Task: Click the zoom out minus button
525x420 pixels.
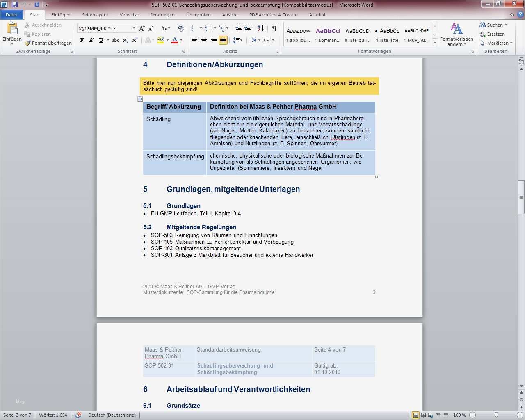Action: click(x=472, y=415)
